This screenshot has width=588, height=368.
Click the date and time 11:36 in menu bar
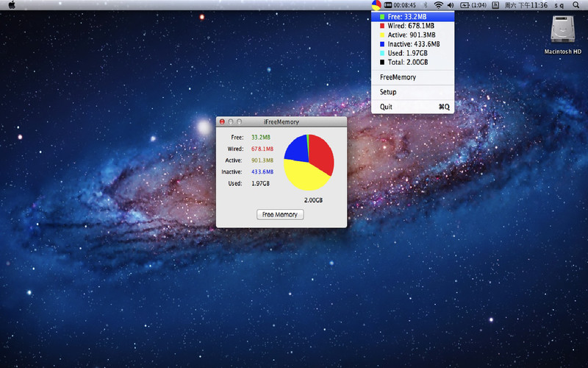click(x=526, y=5)
